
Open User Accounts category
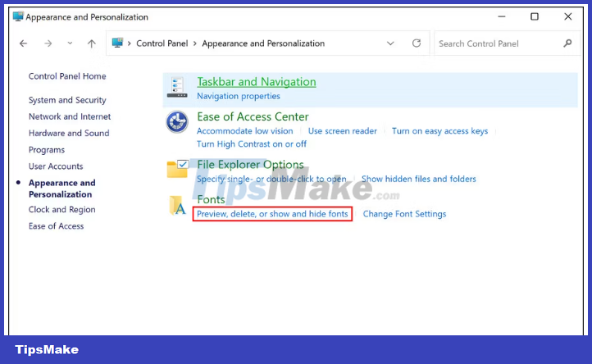pyautogui.click(x=56, y=166)
